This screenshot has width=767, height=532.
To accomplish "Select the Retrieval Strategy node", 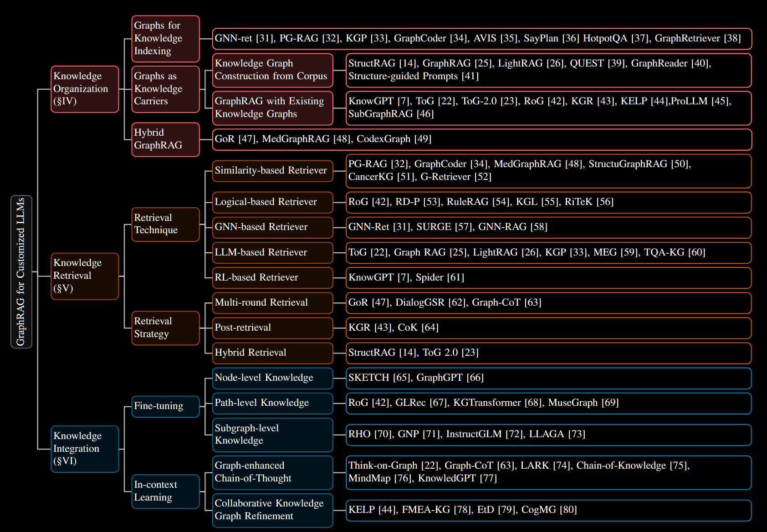I will tap(165, 328).
